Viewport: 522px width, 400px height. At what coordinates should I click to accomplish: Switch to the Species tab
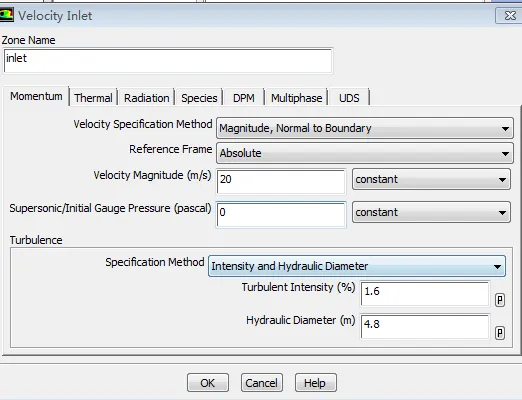click(x=199, y=98)
